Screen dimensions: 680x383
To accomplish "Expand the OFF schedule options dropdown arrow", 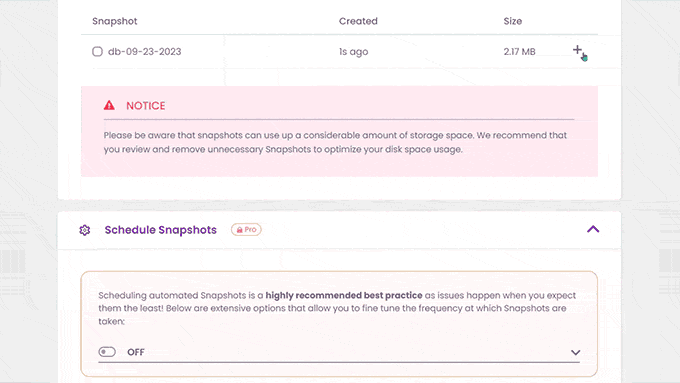I will [x=575, y=353].
